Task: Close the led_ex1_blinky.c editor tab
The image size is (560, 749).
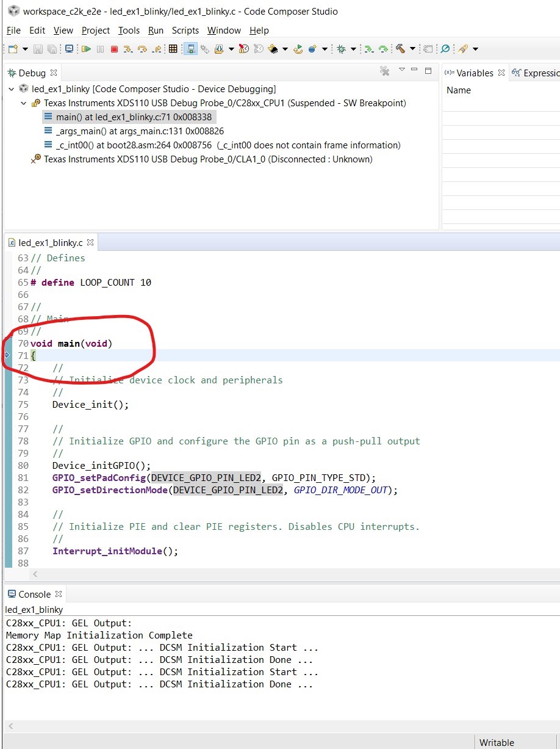Action: pos(90,242)
